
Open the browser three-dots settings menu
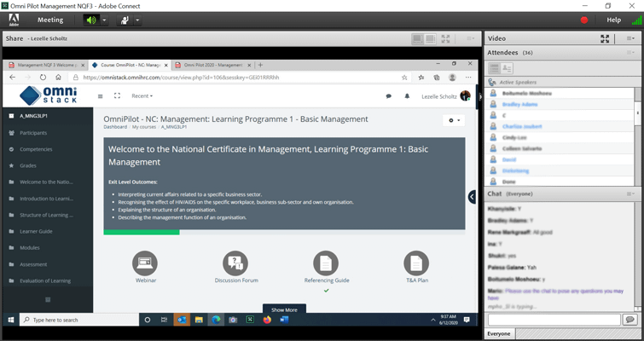[x=468, y=77]
